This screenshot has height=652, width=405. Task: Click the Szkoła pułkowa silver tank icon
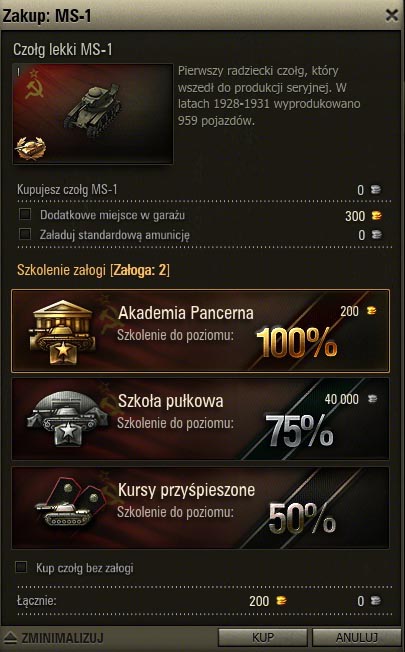pyautogui.click(x=67, y=419)
